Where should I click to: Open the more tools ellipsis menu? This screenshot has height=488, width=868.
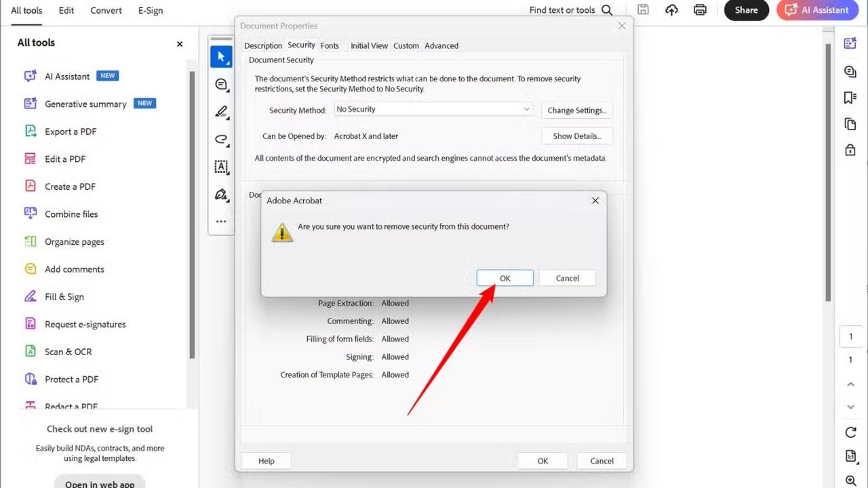pos(221,222)
